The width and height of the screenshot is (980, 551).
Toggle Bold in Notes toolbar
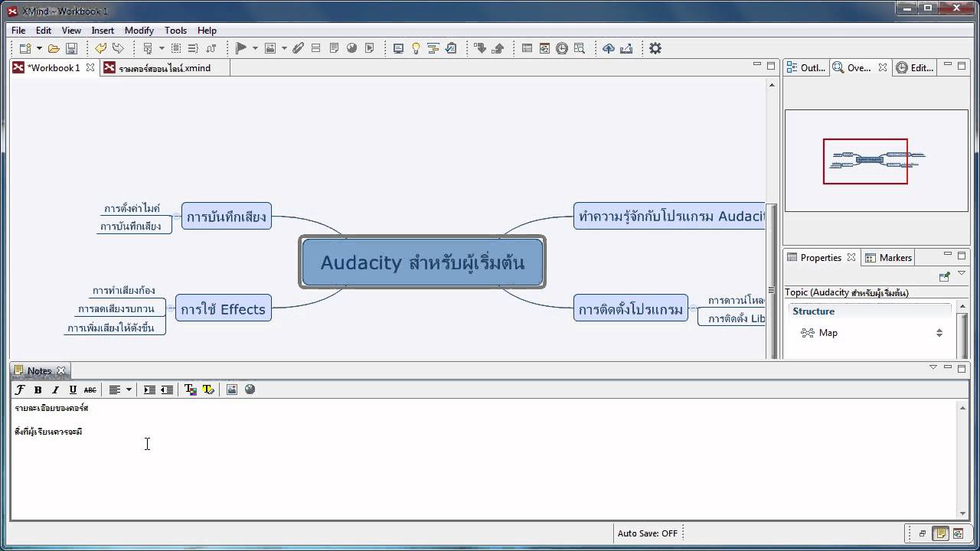click(38, 390)
